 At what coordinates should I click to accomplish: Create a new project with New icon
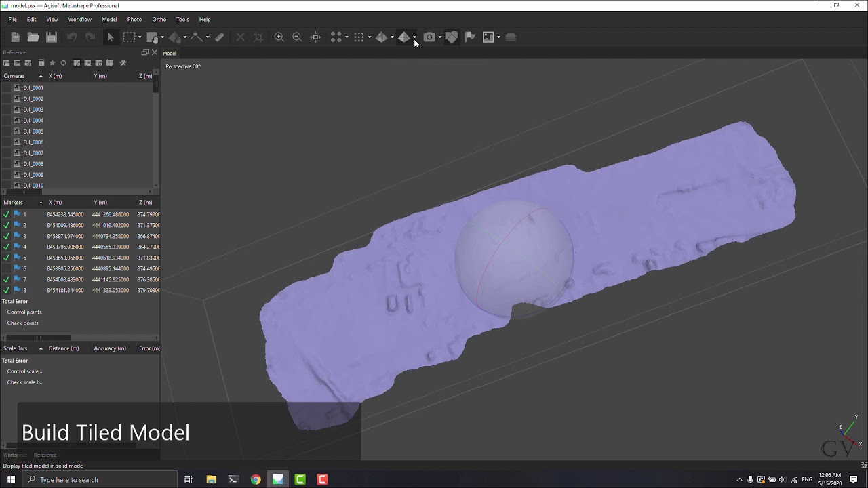pyautogui.click(x=15, y=37)
